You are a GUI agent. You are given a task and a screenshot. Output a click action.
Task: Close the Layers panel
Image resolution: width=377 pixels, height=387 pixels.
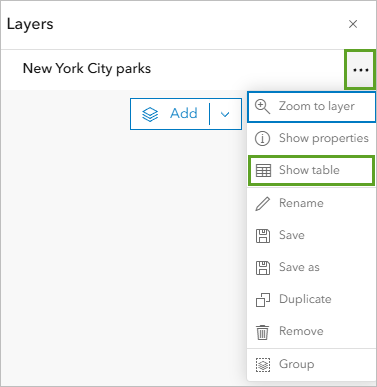353,24
